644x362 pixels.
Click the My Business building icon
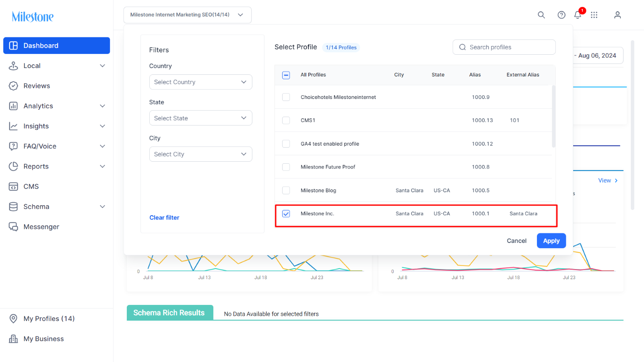point(13,339)
